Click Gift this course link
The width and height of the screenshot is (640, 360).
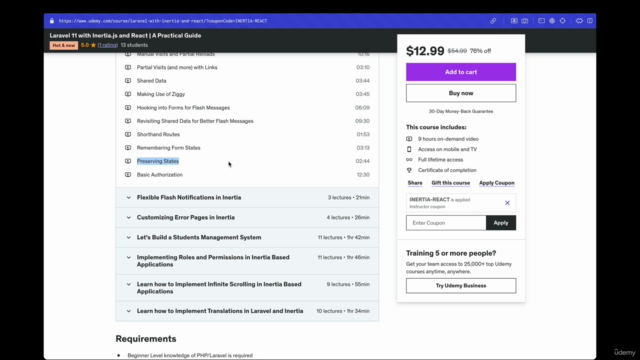(451, 183)
